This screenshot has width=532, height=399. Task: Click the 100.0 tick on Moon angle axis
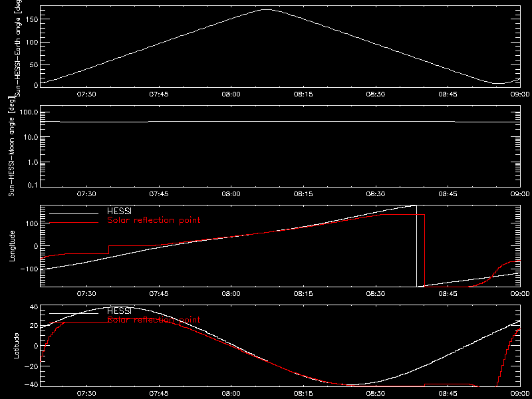tap(29, 112)
